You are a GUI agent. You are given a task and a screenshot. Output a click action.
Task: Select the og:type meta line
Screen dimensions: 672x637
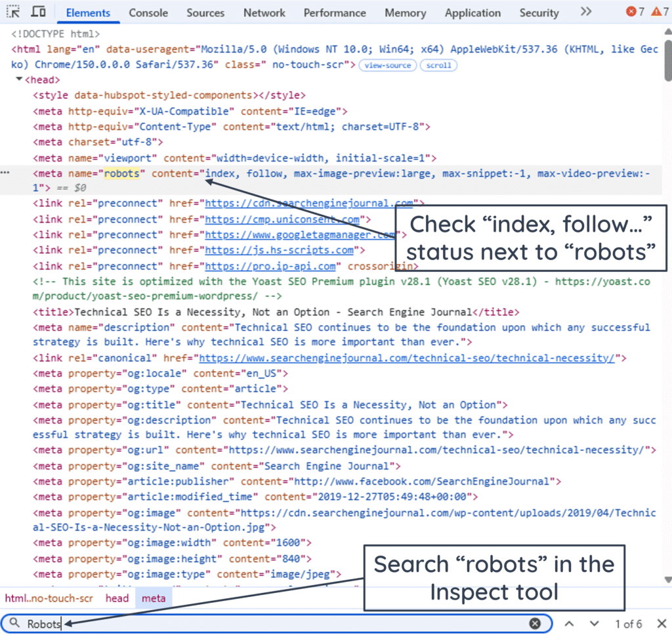click(160, 389)
